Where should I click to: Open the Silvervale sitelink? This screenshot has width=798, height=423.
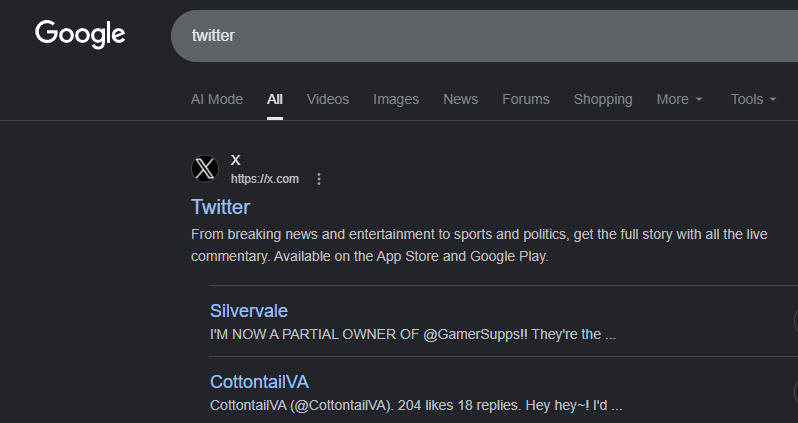(249, 311)
